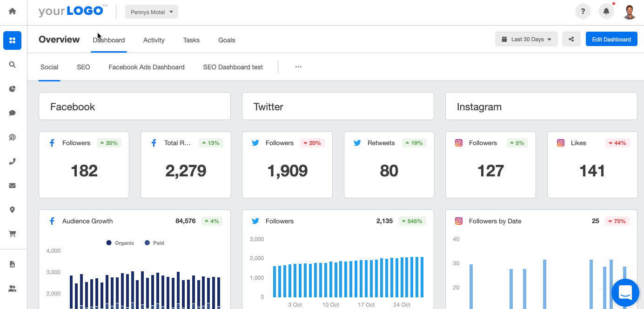
Task: Open the search icon in sidebar
Action: [x=13, y=65]
